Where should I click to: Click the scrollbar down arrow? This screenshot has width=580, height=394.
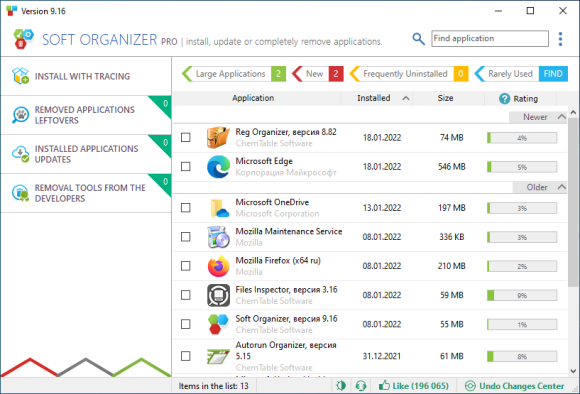573,371
